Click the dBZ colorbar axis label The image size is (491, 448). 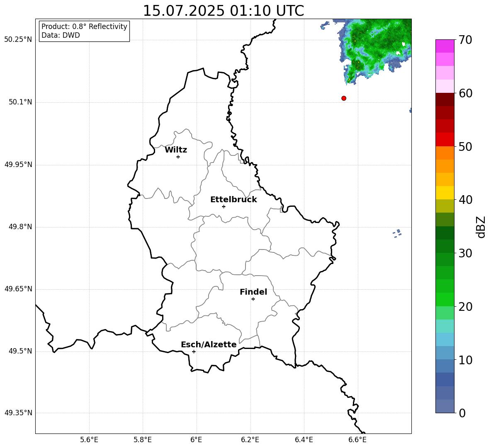(480, 227)
